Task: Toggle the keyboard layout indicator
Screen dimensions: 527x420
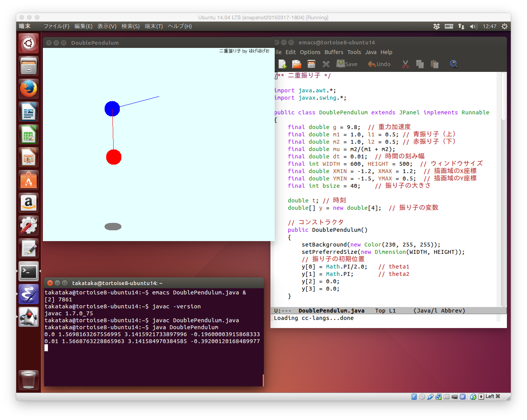Action: [449, 26]
